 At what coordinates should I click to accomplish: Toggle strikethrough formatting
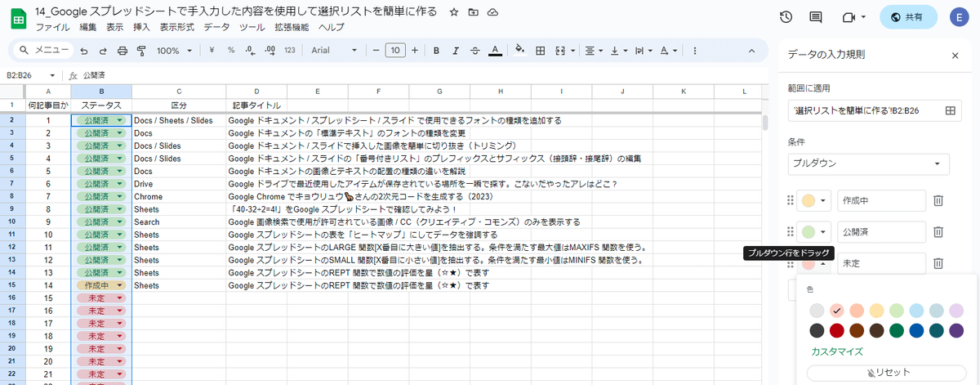[475, 51]
